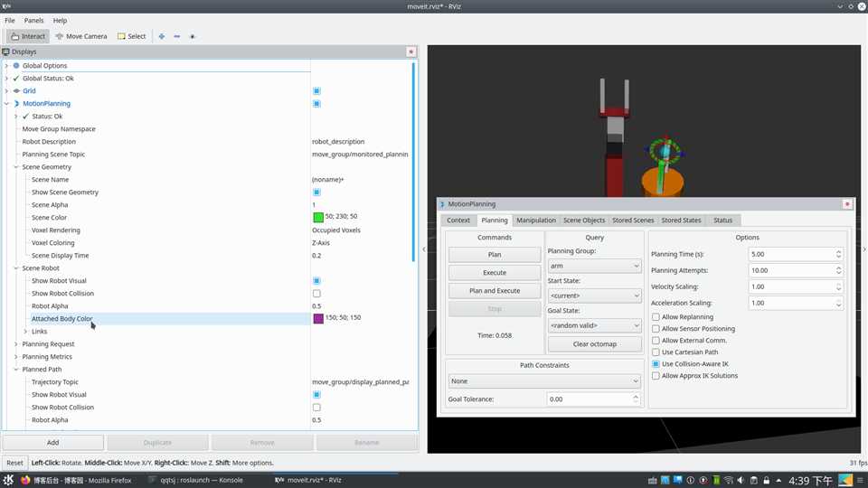Viewport: 868px width, 488px height.
Task: Open the Planning Group dropdown
Action: tap(595, 266)
